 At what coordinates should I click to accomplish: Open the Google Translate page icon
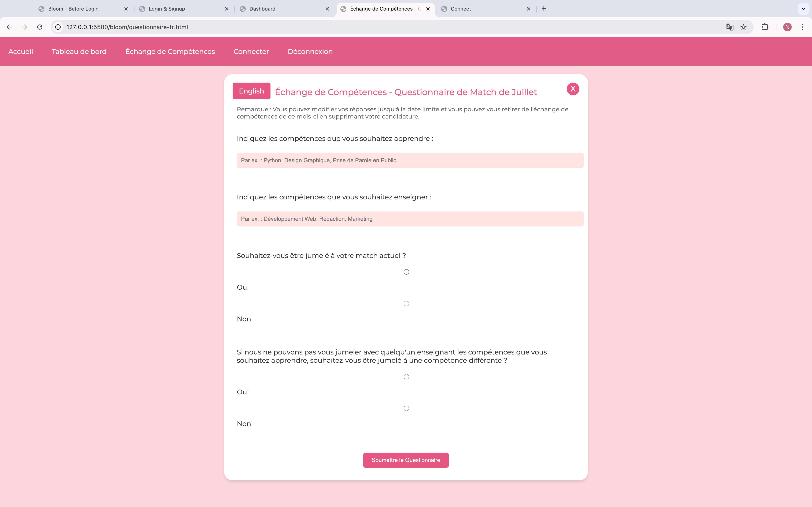click(x=730, y=27)
